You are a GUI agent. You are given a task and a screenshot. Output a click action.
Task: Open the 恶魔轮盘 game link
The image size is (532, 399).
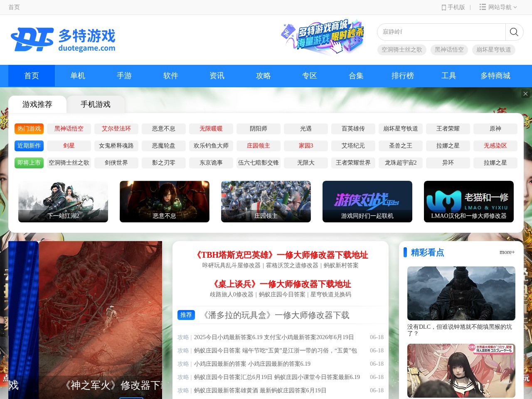click(x=164, y=146)
